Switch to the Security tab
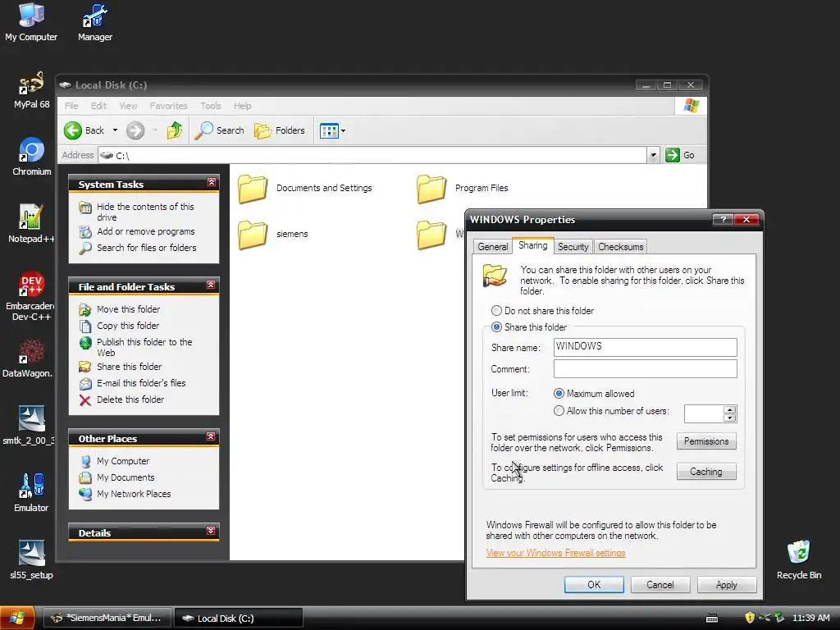Viewport: 840px width, 630px height. pyautogui.click(x=573, y=246)
